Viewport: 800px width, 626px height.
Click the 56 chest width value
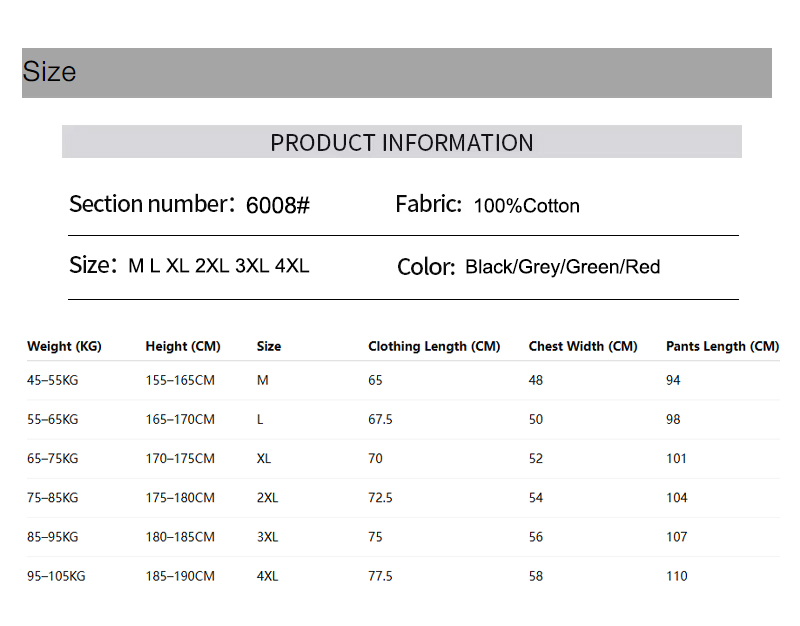pos(536,537)
